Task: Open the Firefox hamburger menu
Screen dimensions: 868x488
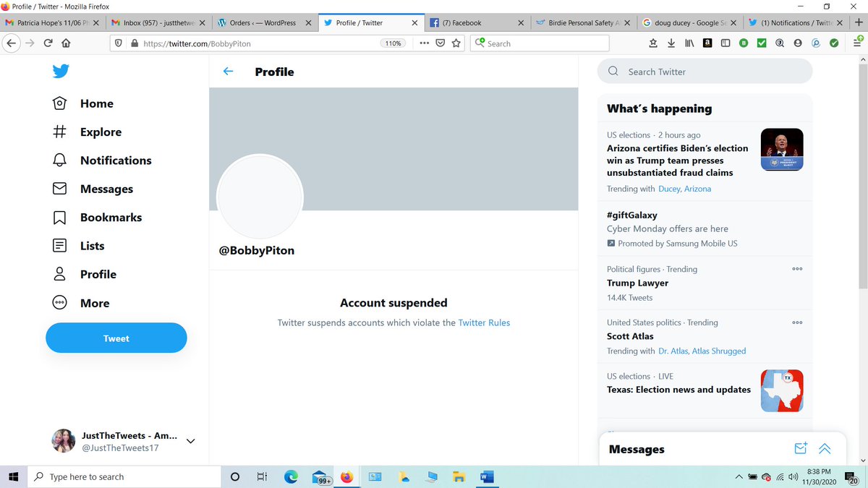Action: 858,43
